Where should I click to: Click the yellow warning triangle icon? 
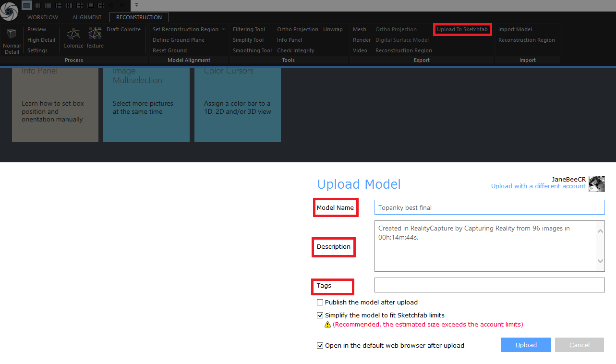(x=327, y=325)
